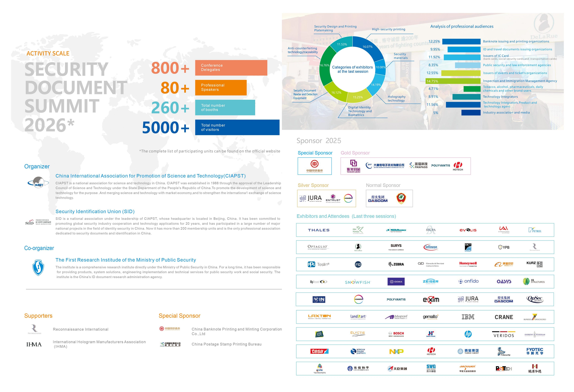The width and height of the screenshot is (574, 392).
Task: Open the CIAPST organizer heading link
Action: [150, 176]
